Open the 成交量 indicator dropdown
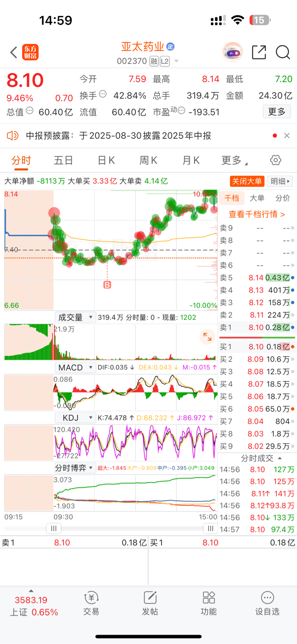The width and height of the screenshot is (297, 644). pyautogui.click(x=75, y=317)
